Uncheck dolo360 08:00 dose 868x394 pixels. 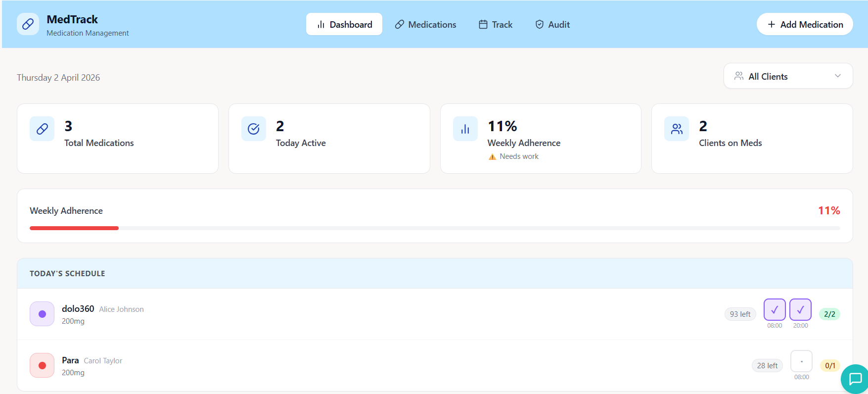(x=775, y=310)
